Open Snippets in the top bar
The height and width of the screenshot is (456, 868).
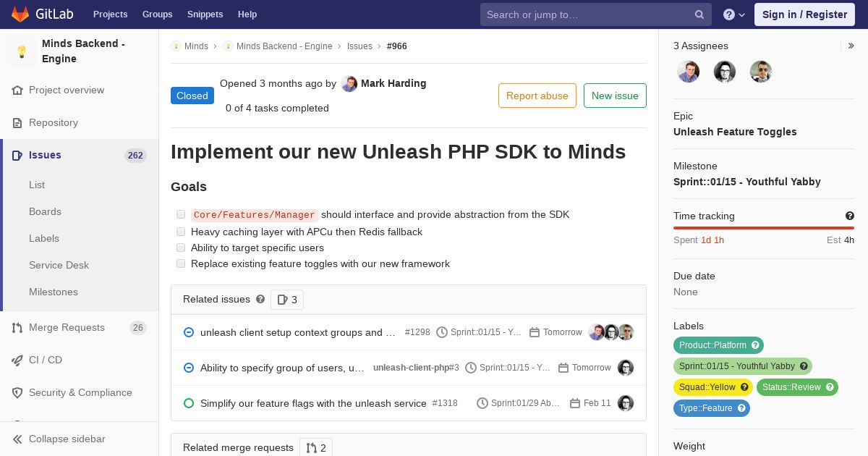point(205,14)
